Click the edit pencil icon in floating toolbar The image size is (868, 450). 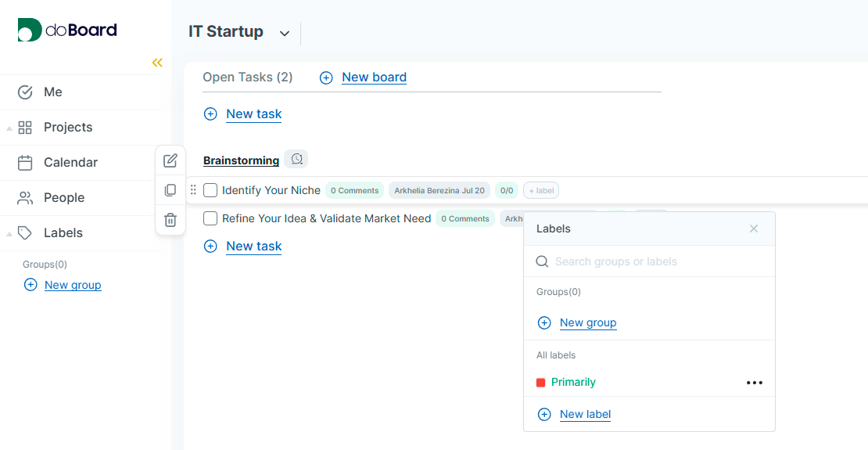[x=170, y=161]
